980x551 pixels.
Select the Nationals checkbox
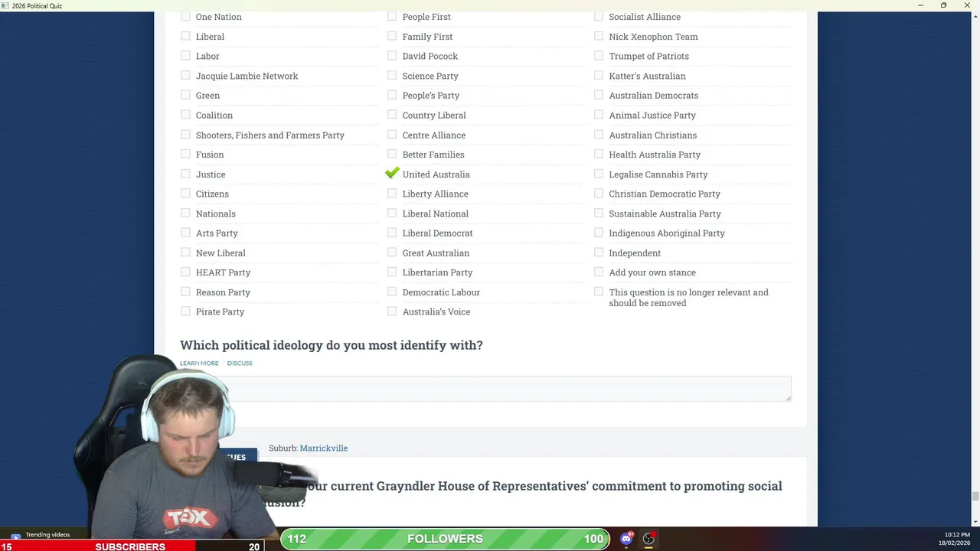point(185,213)
